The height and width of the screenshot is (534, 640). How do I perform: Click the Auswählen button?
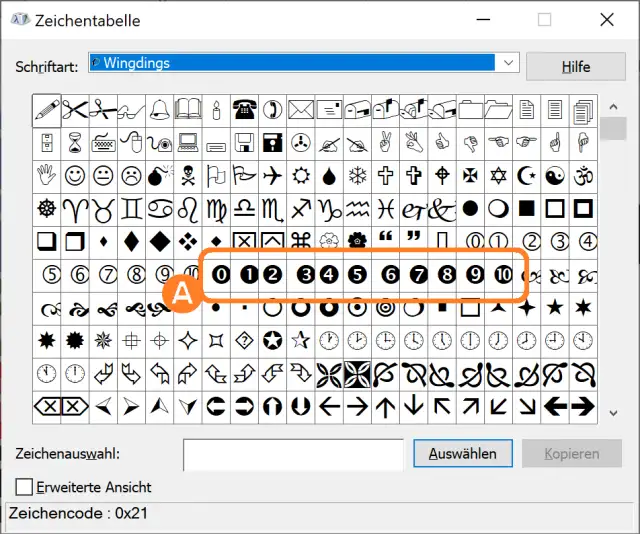click(463, 454)
